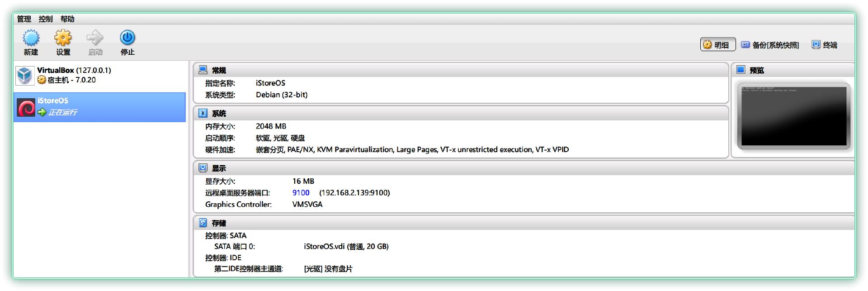Click the 显示 section display icon
This screenshot has width=868, height=291.
tap(203, 168)
